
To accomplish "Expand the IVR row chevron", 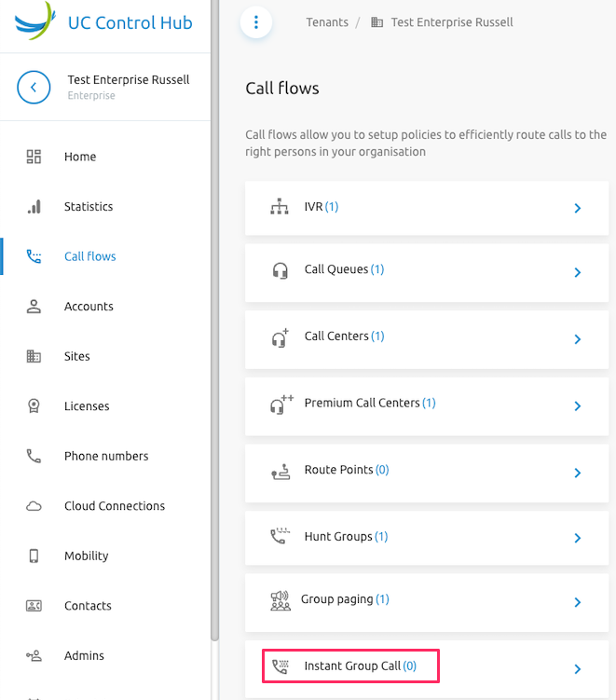I will tap(578, 208).
